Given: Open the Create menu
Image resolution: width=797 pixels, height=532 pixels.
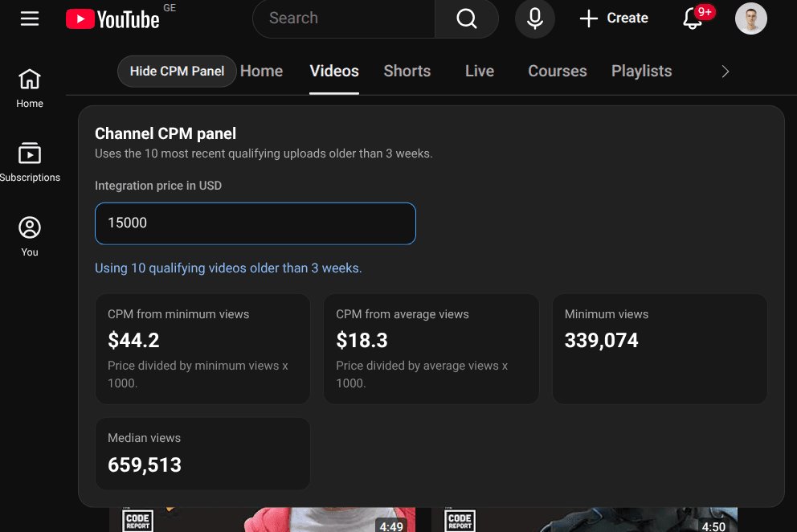Looking at the screenshot, I should (x=614, y=18).
